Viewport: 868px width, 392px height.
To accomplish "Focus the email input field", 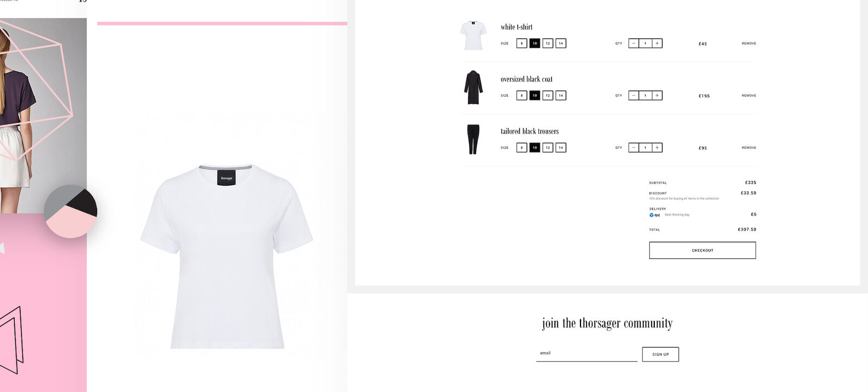I will (586, 353).
